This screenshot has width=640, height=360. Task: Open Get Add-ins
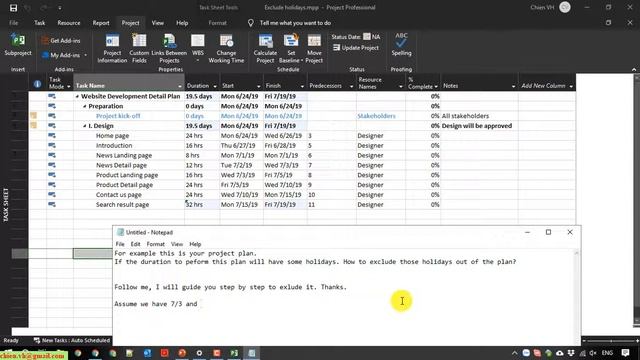[x=61, y=40]
